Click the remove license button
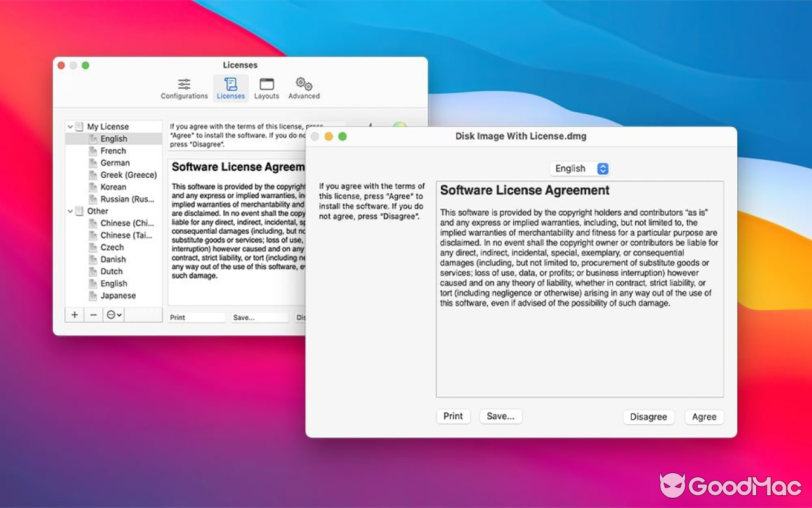The image size is (812, 508). 93,314
